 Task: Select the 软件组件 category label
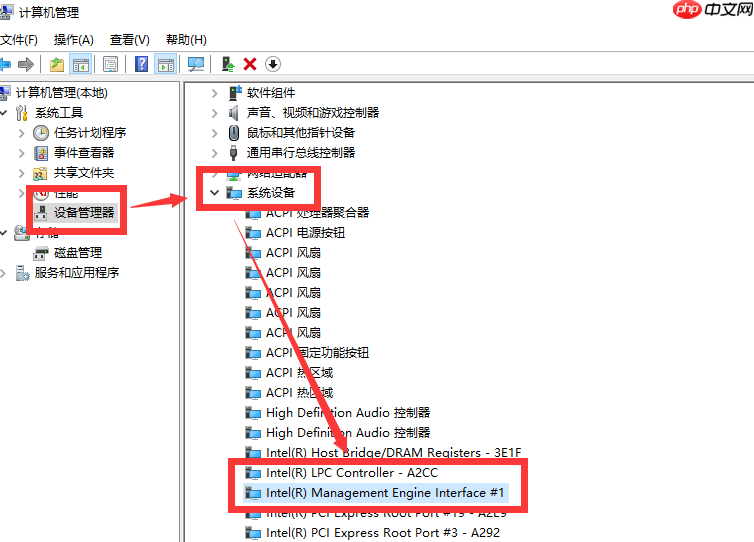pyautogui.click(x=271, y=93)
